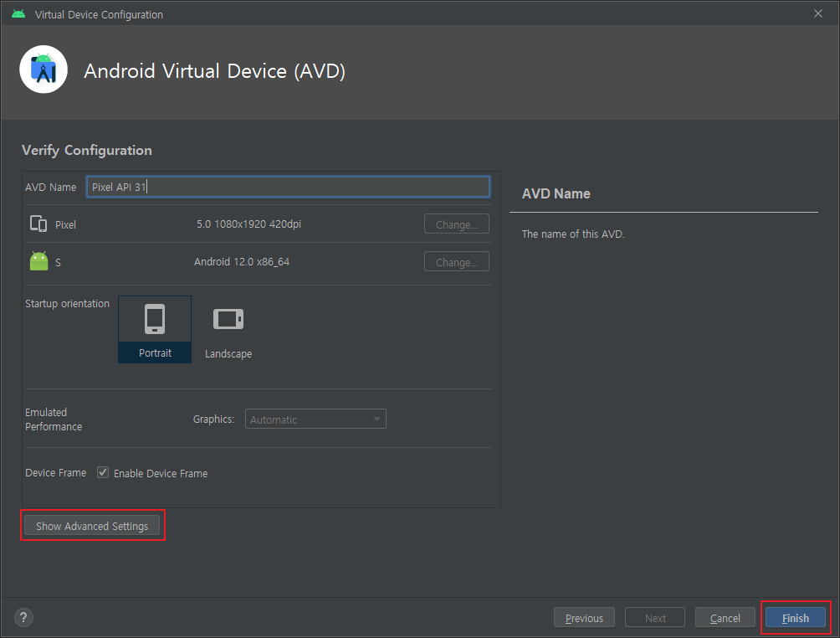Click the 'Startup orientation' label
The width and height of the screenshot is (840, 638).
coord(67,303)
